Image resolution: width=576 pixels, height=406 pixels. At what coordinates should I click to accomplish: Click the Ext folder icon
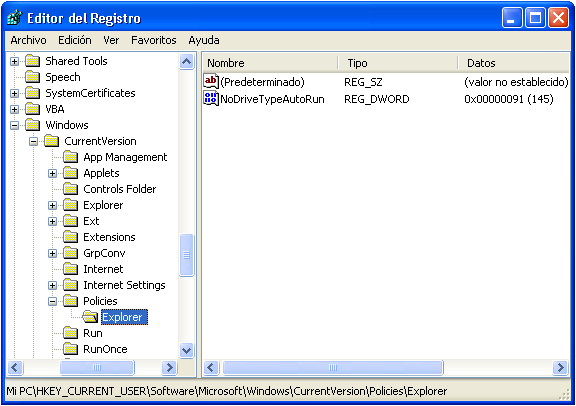[71, 221]
